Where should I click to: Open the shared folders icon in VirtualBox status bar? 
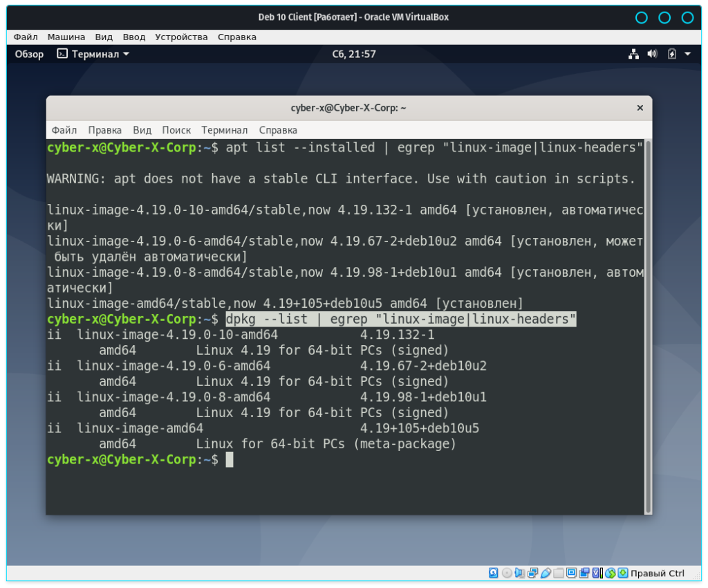pos(559,573)
